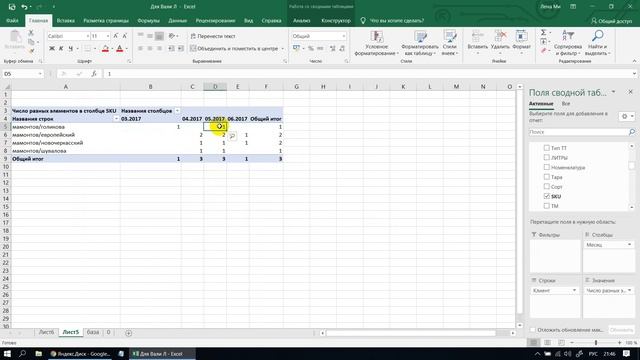
Task: Open Sort and Filter (Сортировка и фильтр)
Action: click(x=568, y=43)
